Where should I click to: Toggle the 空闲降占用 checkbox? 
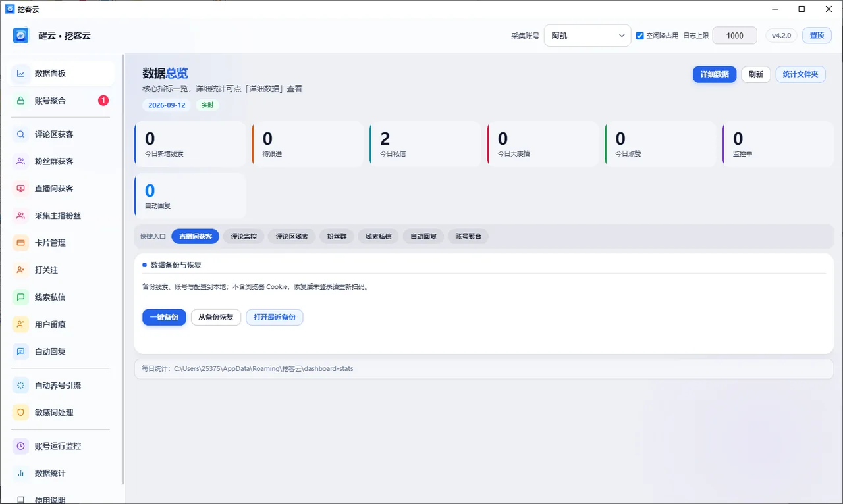coord(639,36)
